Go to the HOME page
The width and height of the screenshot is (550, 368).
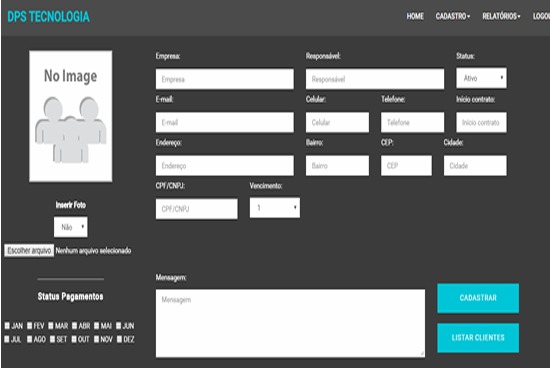415,16
